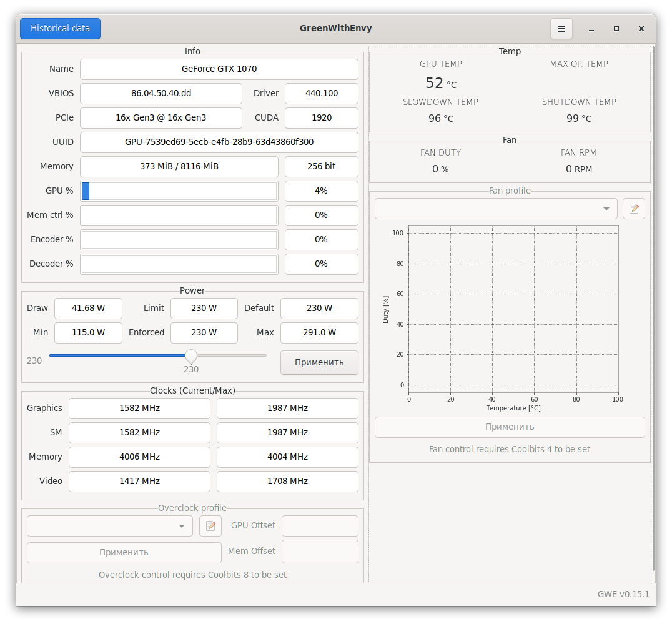Click the Driver version 440.100
Screen dimensions: 672x624
[x=322, y=94]
